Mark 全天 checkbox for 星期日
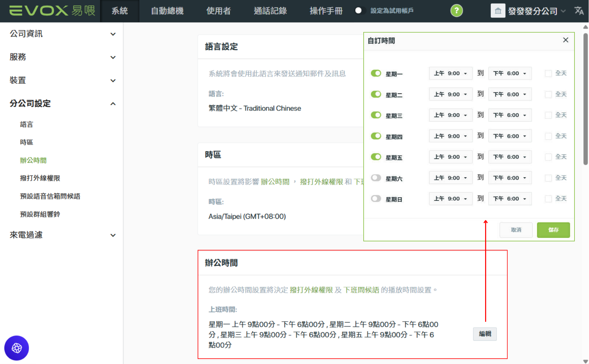Screen dimensions: 589x364 (549, 199)
